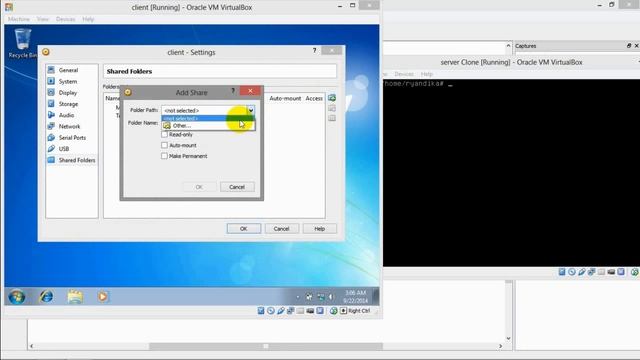Viewport: 640px width, 360px height.
Task: Click the Captures panel title
Action: (526, 46)
